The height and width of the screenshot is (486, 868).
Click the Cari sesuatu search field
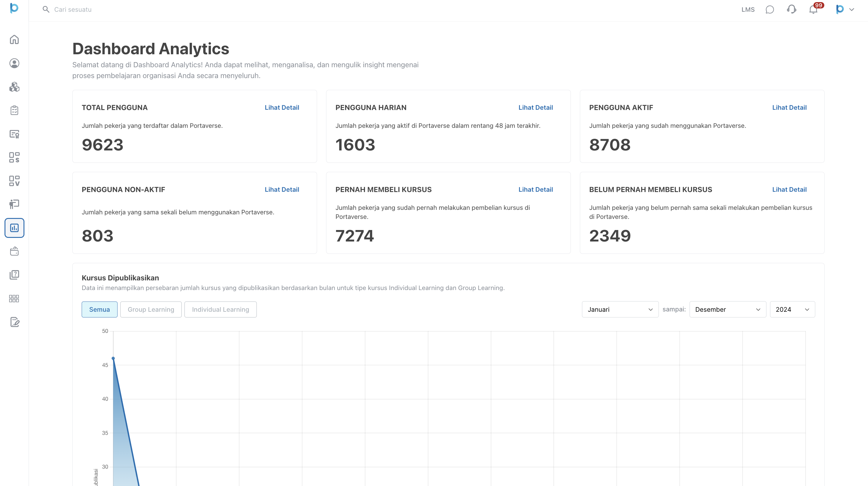(x=73, y=9)
